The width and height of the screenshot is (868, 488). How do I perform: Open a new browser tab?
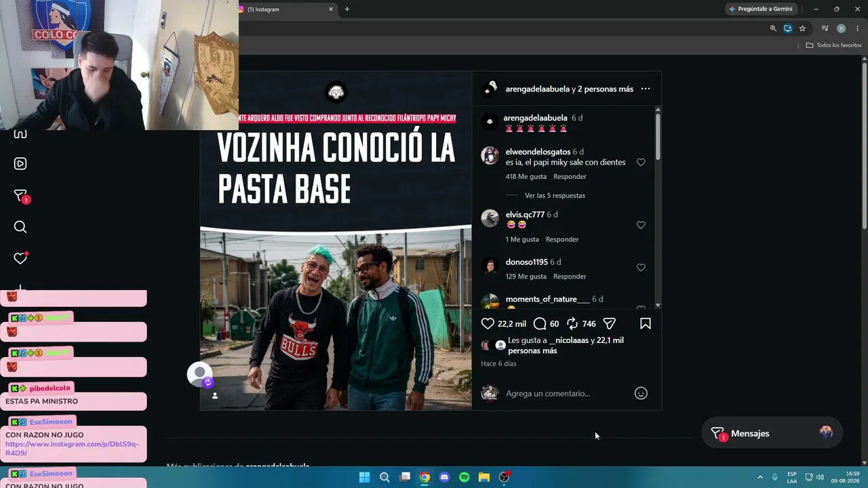[347, 9]
